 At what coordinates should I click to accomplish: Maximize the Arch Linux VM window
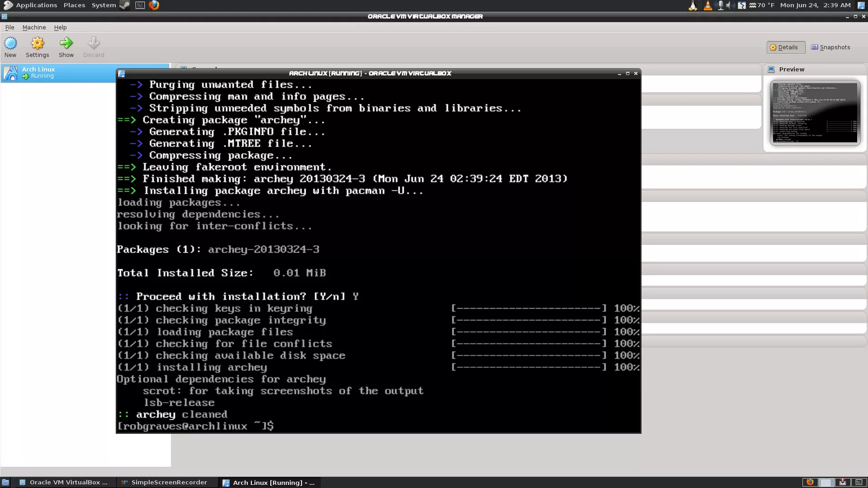pyautogui.click(x=627, y=73)
